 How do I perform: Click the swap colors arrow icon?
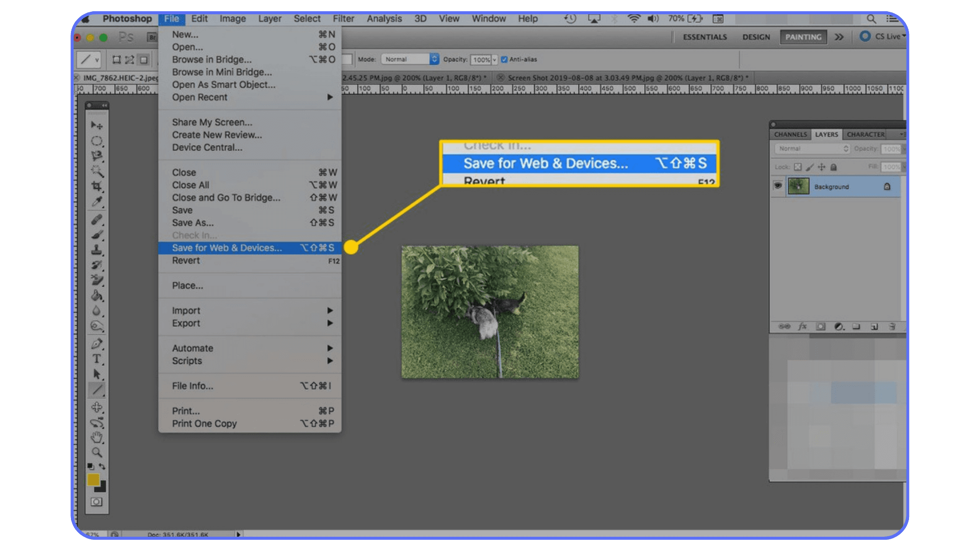click(x=102, y=466)
